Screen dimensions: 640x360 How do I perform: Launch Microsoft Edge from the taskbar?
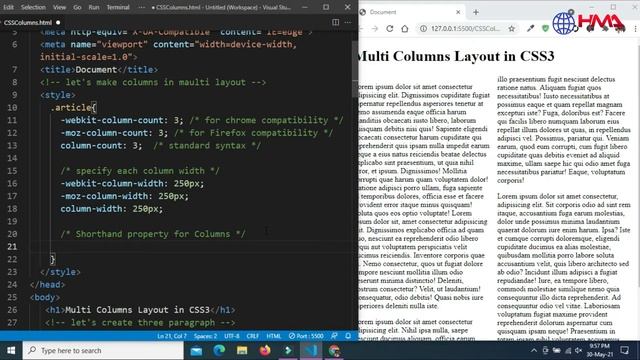point(219,351)
